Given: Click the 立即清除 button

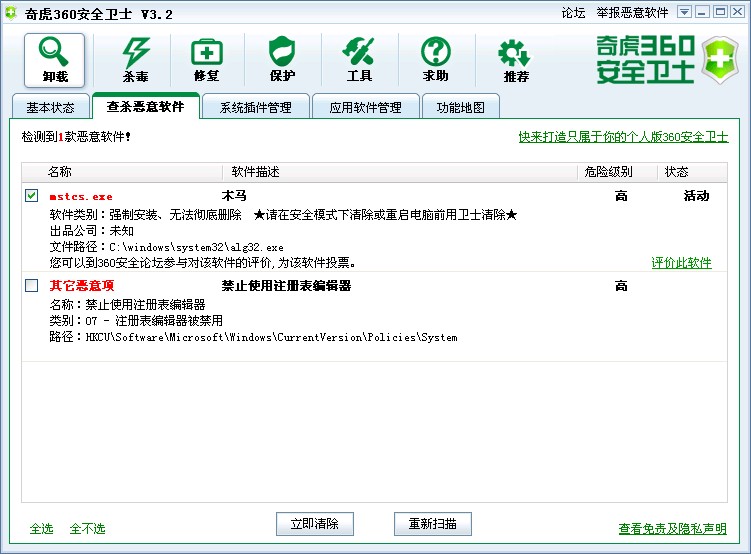Looking at the screenshot, I should (x=315, y=524).
